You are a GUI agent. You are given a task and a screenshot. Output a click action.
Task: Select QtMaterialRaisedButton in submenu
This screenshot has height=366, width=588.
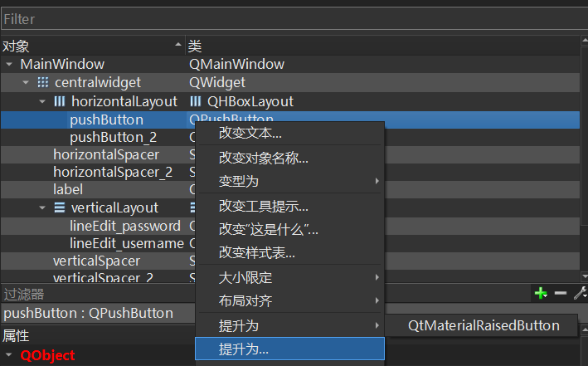click(484, 325)
